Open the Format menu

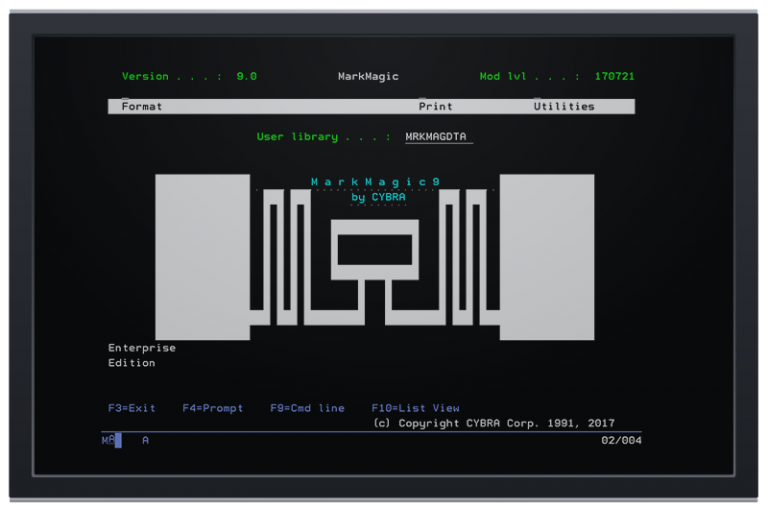[141, 106]
